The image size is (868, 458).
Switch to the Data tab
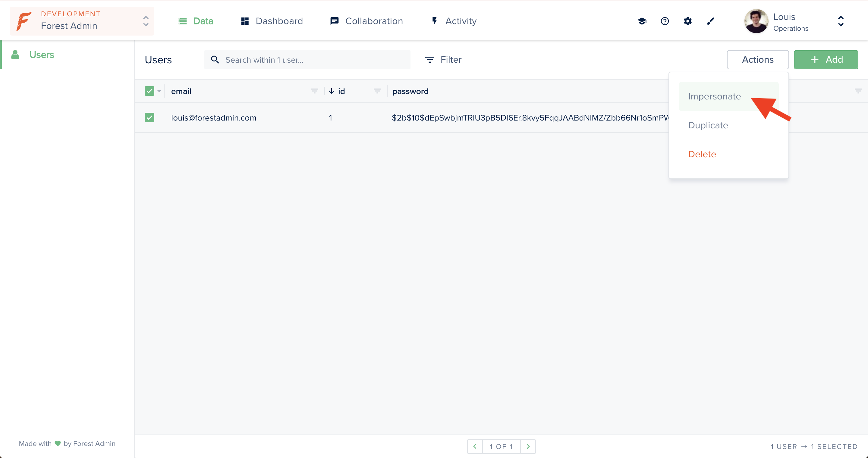(x=195, y=21)
